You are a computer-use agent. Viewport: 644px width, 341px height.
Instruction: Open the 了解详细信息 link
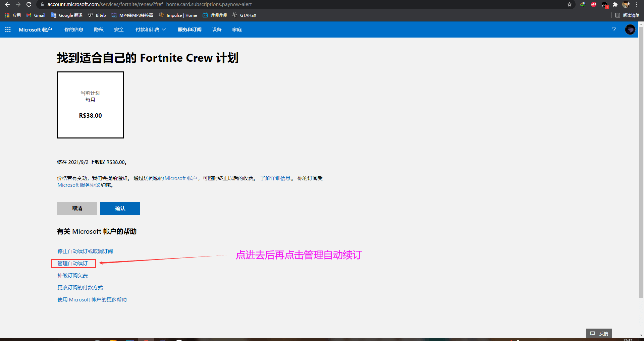pos(275,178)
